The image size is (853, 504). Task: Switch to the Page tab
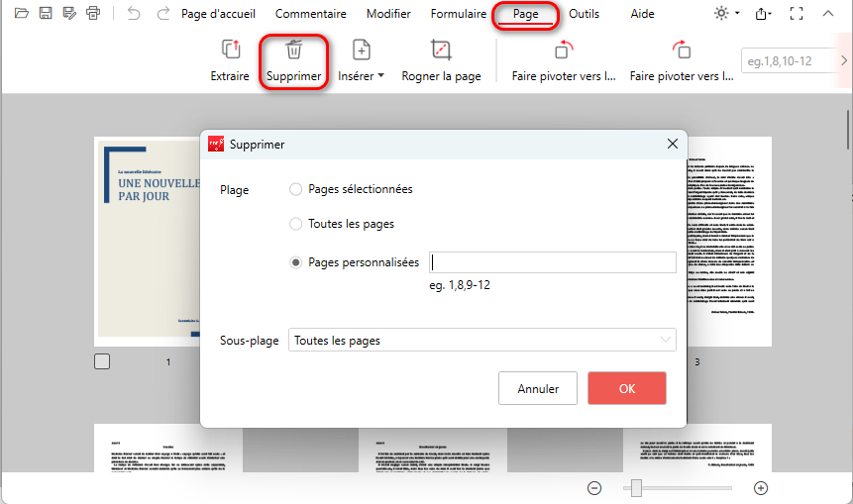point(525,14)
